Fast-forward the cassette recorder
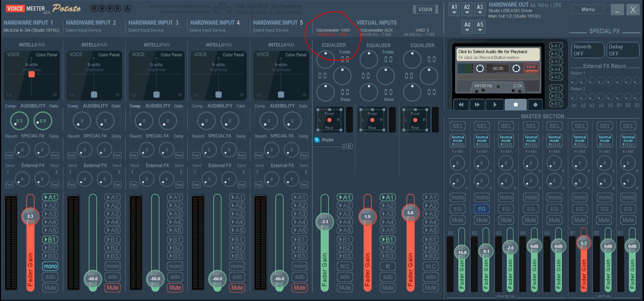 click(477, 104)
